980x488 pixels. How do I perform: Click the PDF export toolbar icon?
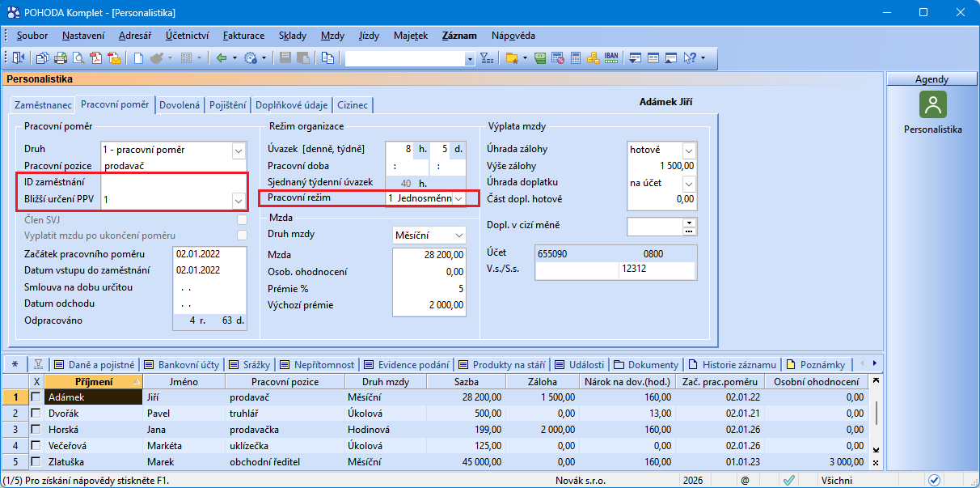tap(97, 58)
